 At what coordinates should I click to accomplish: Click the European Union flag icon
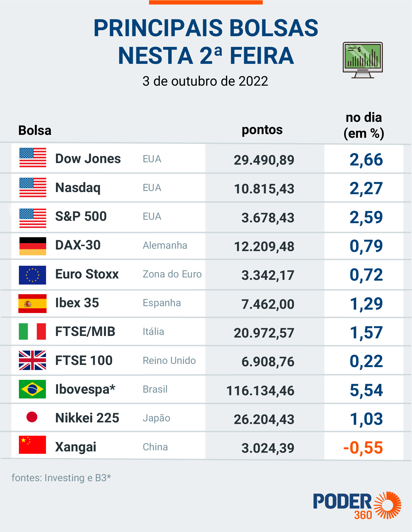click(32, 275)
